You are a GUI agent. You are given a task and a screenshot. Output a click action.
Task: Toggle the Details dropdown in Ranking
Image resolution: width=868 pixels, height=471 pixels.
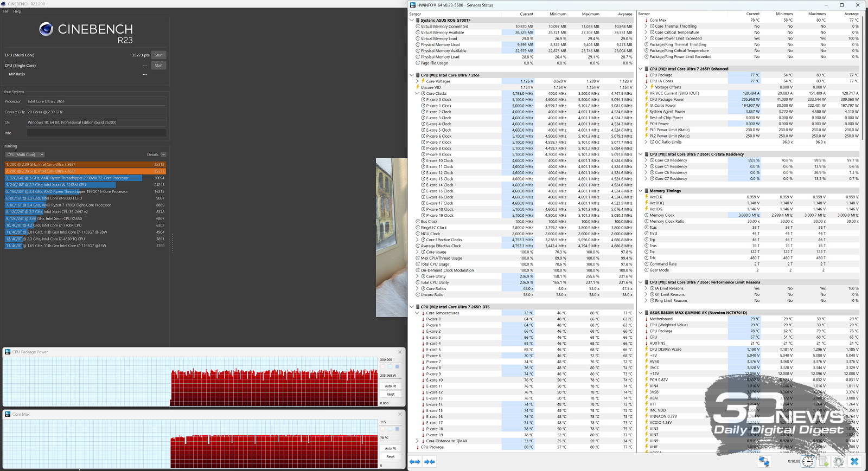pos(163,154)
